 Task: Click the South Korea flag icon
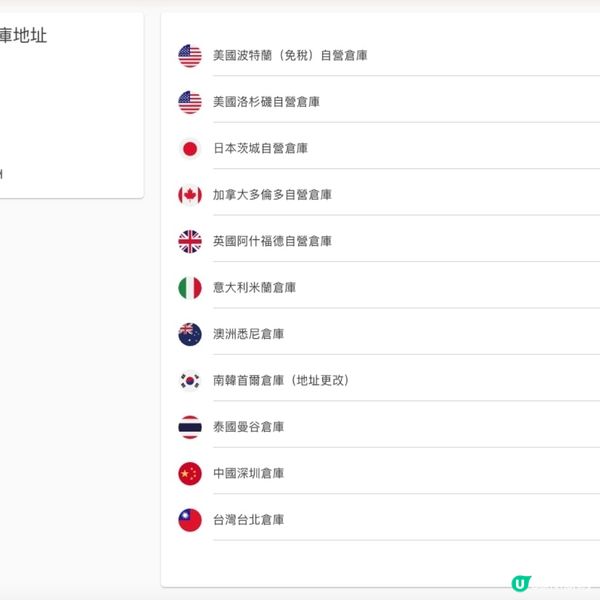(x=190, y=381)
